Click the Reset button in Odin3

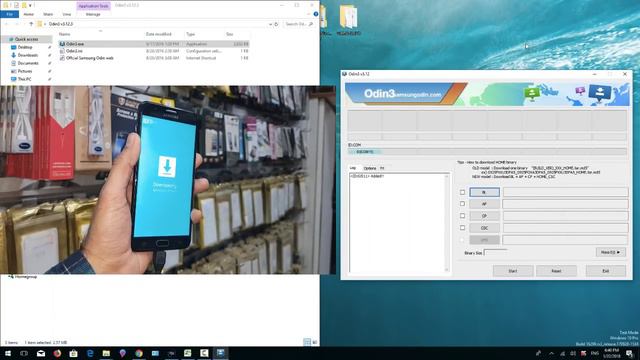556,271
